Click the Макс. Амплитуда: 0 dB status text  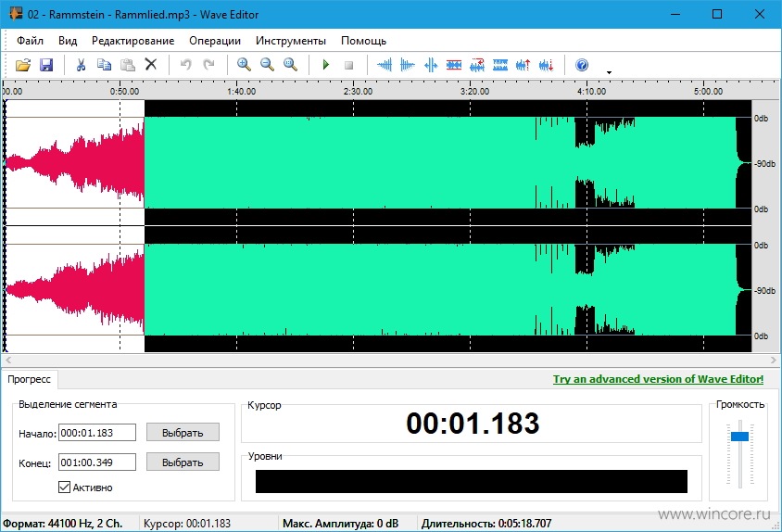tap(341, 524)
